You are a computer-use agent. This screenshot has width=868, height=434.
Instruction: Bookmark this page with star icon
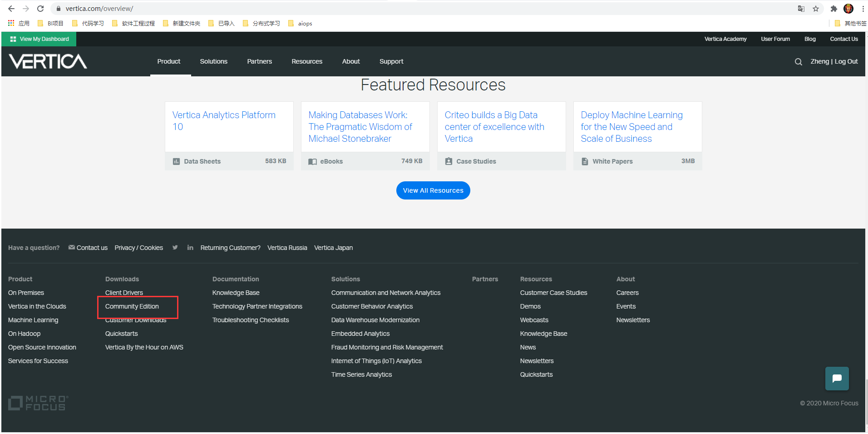[816, 9]
